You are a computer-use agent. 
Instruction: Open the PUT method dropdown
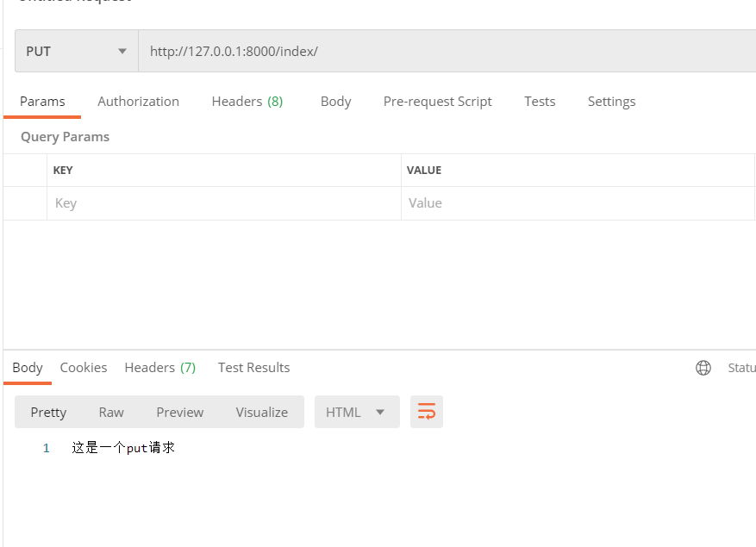tap(77, 51)
